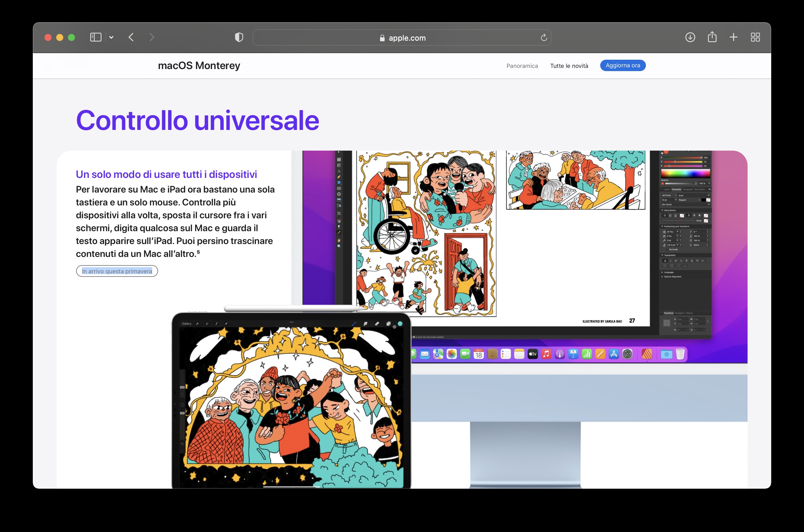Click the Aggiorna ora button

[623, 66]
